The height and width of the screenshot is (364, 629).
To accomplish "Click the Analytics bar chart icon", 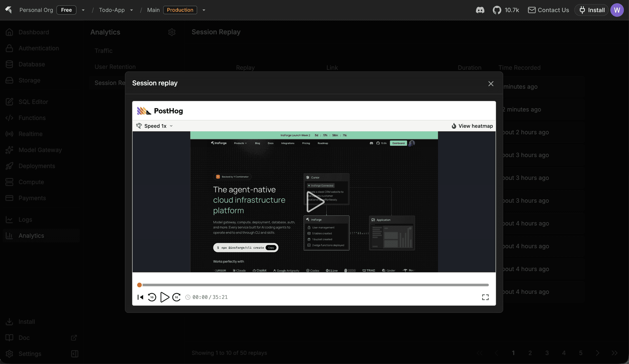I will [x=10, y=236].
